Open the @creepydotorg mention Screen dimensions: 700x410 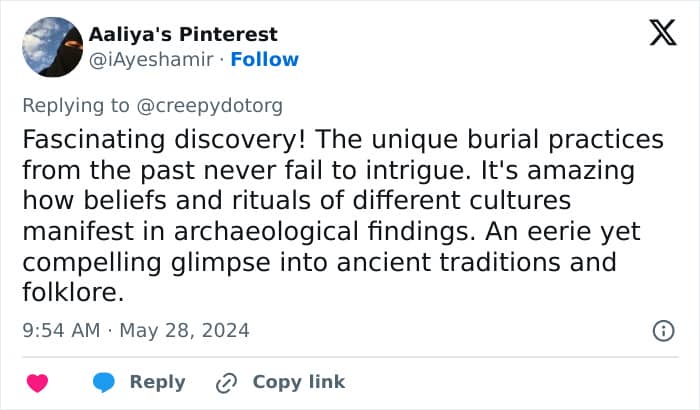click(x=209, y=106)
